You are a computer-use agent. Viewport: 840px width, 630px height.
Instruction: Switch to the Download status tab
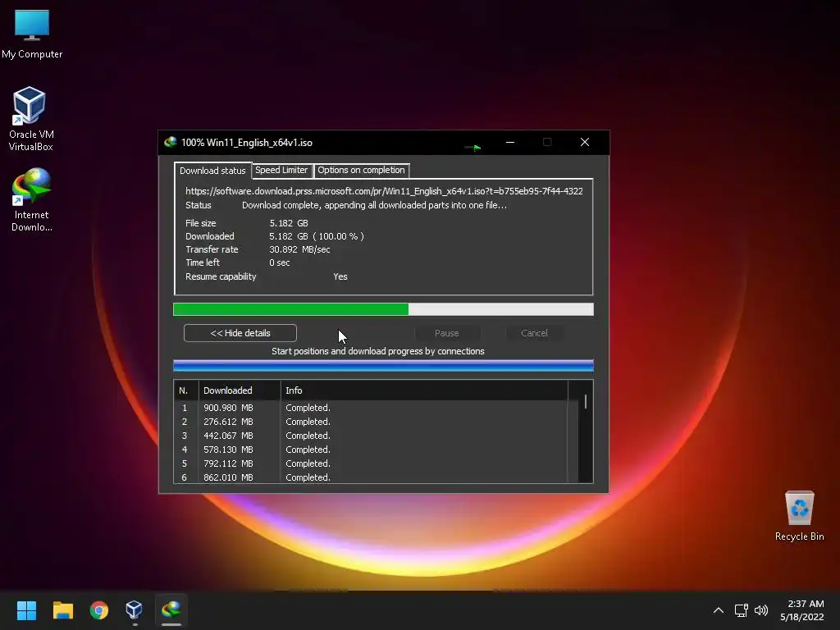(x=212, y=171)
